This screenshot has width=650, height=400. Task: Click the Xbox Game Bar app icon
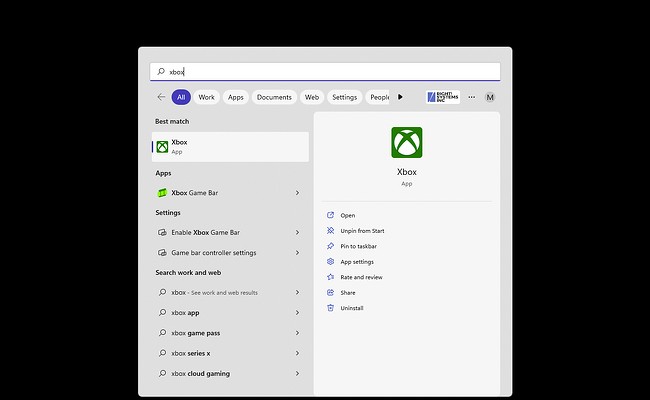click(x=162, y=193)
